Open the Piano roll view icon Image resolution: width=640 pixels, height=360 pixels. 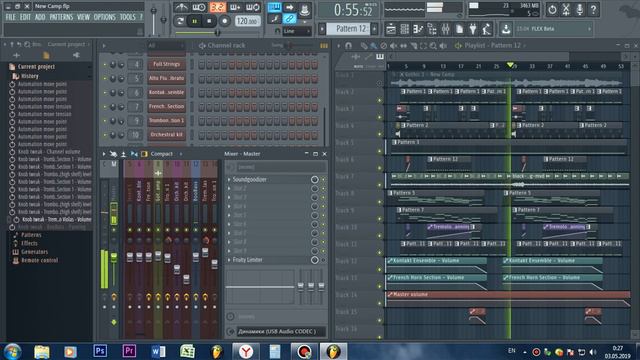click(418, 29)
